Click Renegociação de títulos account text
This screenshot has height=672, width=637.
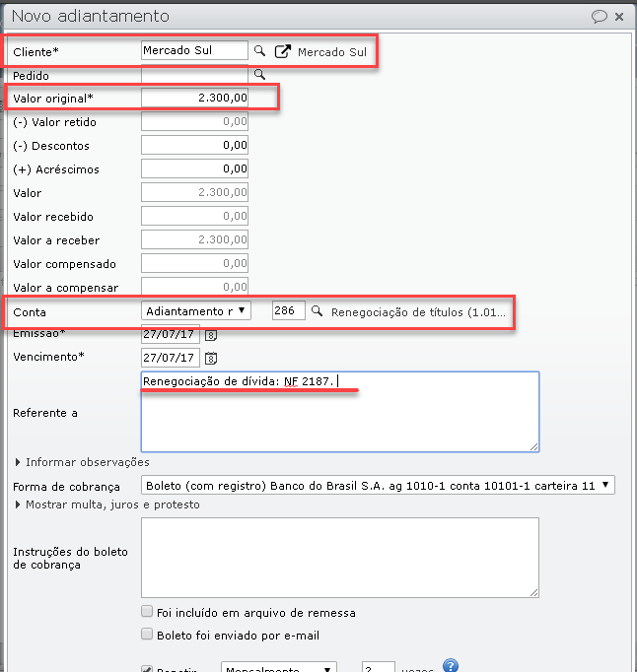pyautogui.click(x=418, y=312)
